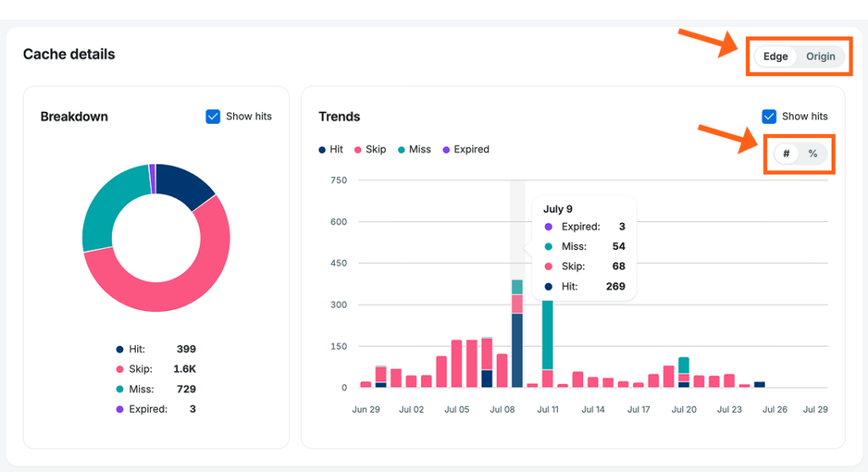The image size is (868, 472).
Task: Uncheck Show hits in Trends panel
Action: [x=769, y=116]
